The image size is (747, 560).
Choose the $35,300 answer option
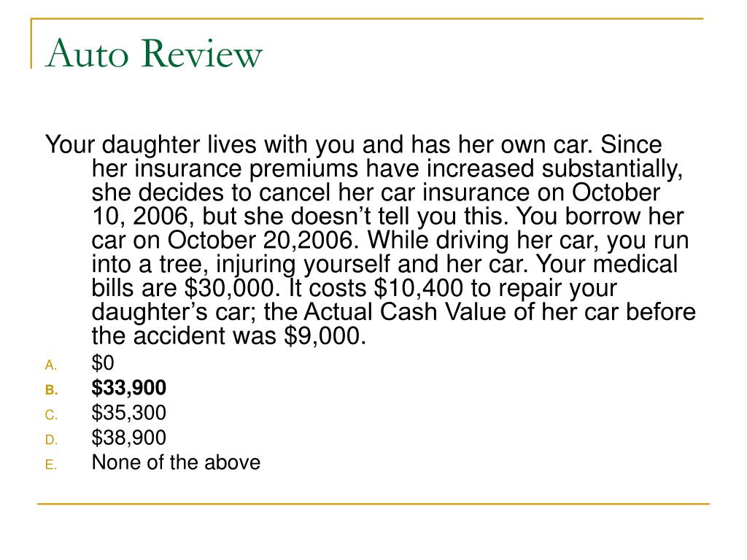128,413
